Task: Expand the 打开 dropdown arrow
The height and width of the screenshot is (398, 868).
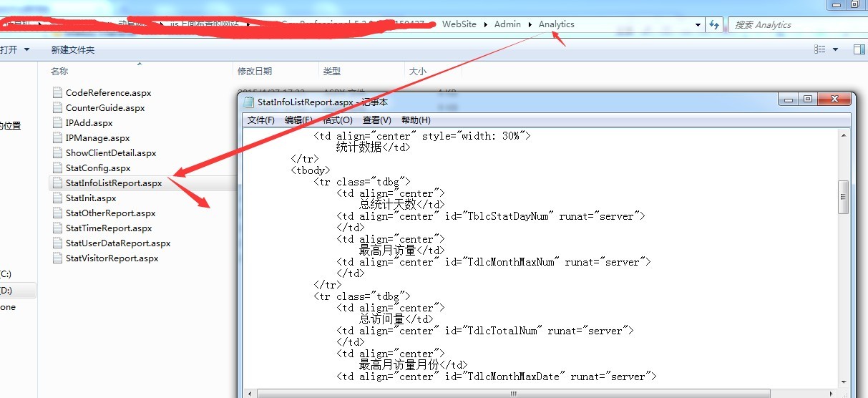Action: [27, 49]
